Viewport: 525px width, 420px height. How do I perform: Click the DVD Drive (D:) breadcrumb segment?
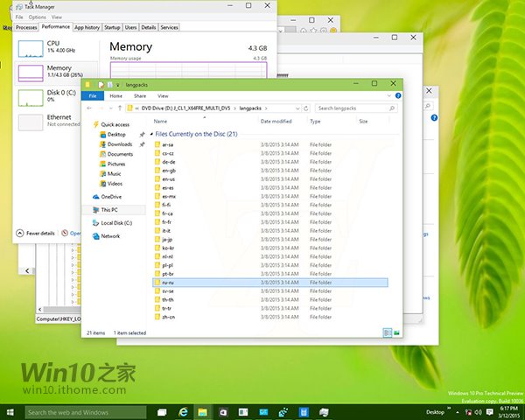185,108
